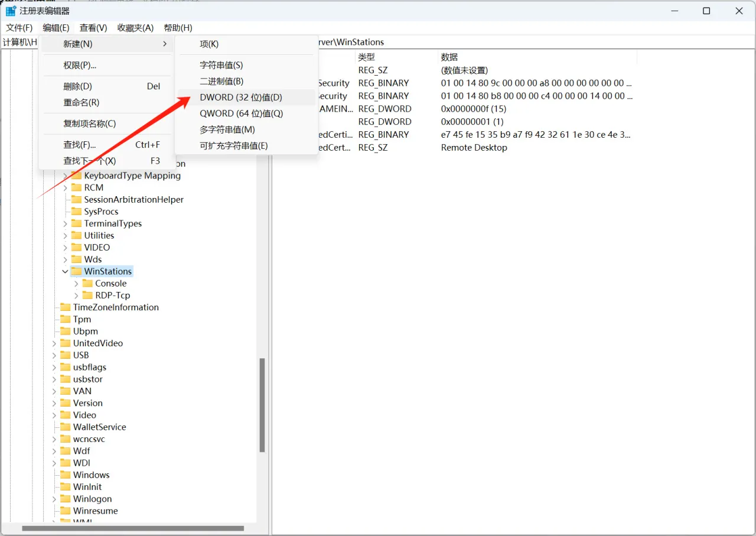Open the 查看(V) menu
Screen dimensions: 756x536
pyautogui.click(x=93, y=28)
